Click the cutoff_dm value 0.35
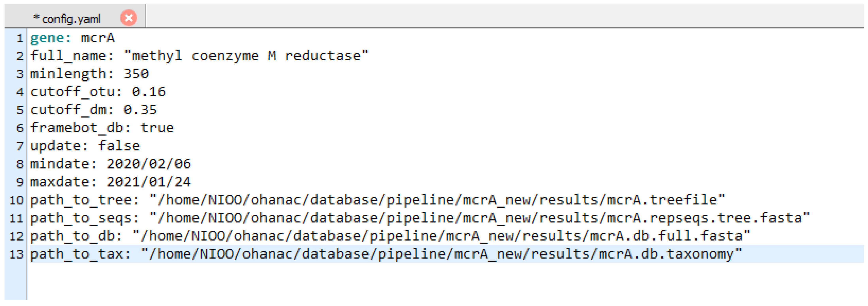 point(140,110)
